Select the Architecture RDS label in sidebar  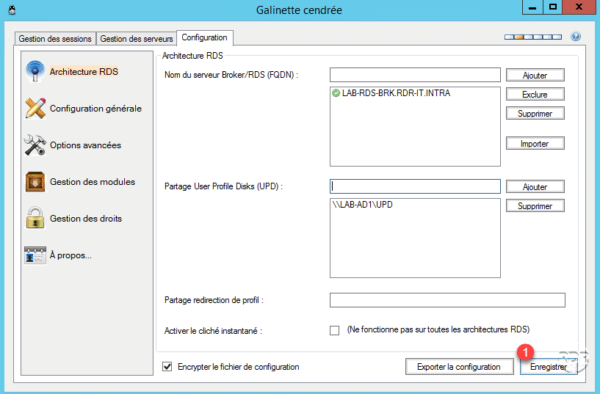pyautogui.click(x=84, y=72)
